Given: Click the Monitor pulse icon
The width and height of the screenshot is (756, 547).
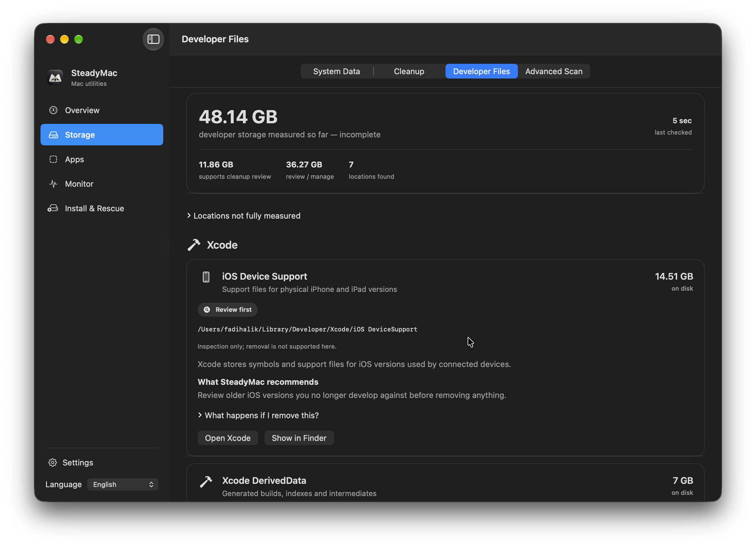Looking at the screenshot, I should point(53,184).
